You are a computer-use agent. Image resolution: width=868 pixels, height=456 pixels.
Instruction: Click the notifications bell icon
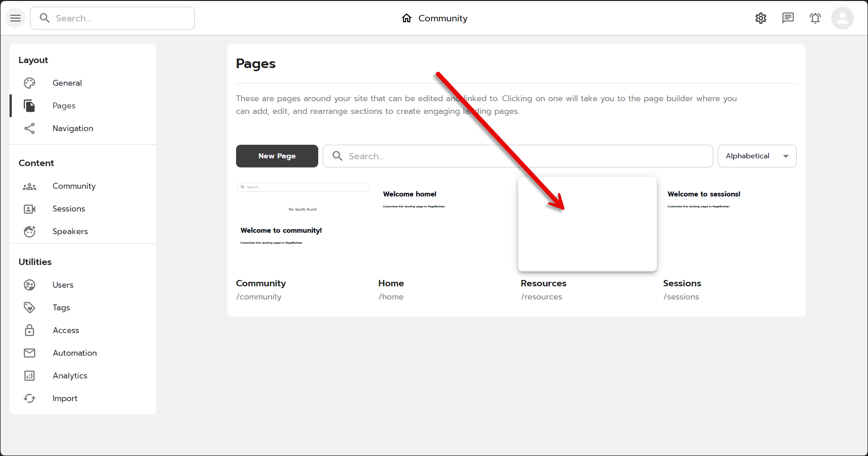(815, 18)
